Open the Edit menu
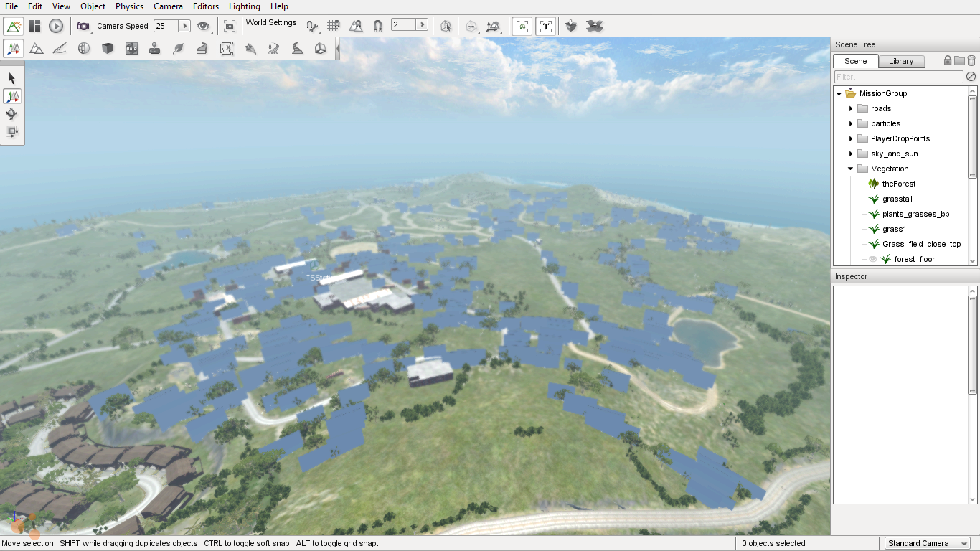Viewport: 980px width, 551px height. point(35,6)
